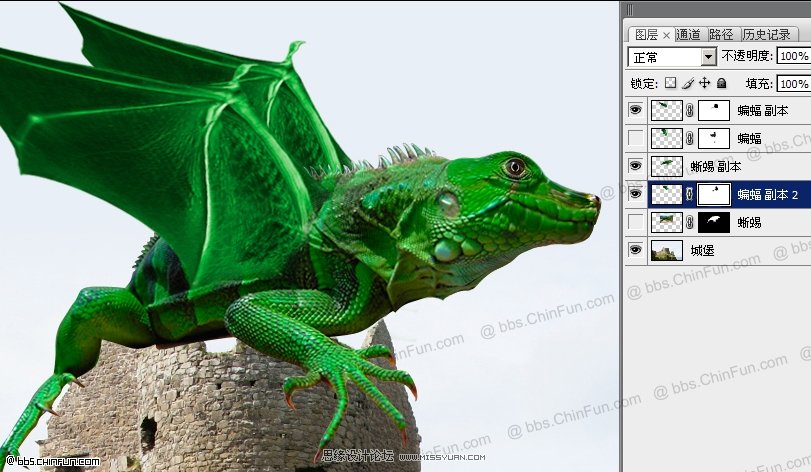811x472 pixels.
Task: Switch to the 通道 tab
Action: point(688,35)
